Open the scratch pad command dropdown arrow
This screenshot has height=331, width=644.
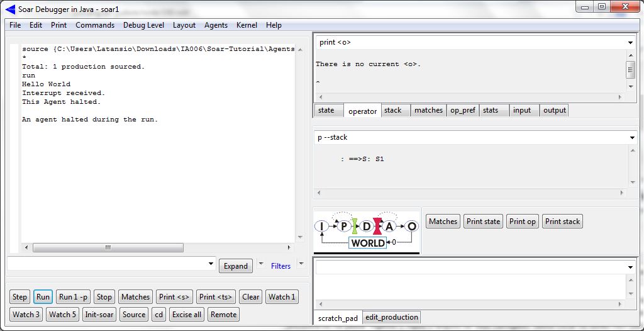(x=631, y=267)
